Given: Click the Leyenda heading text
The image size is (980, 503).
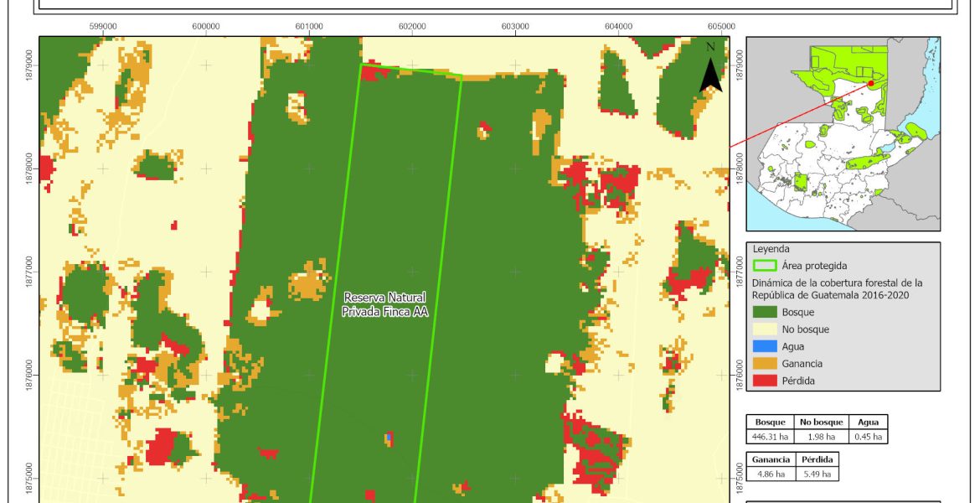Looking at the screenshot, I should [x=773, y=249].
